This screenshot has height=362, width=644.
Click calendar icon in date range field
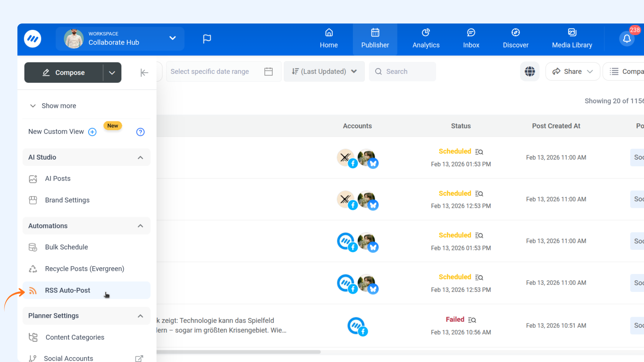click(x=268, y=71)
